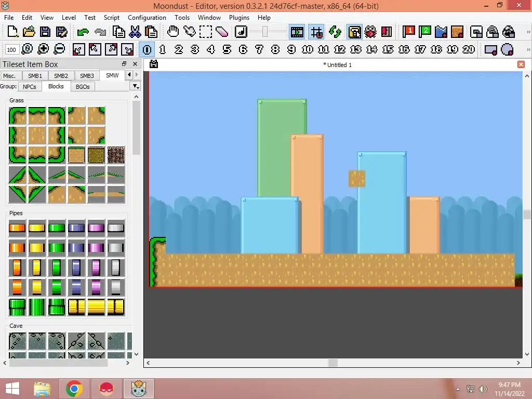Toggle the music note button
Screen dimensions: 532x399
click(x=241, y=32)
